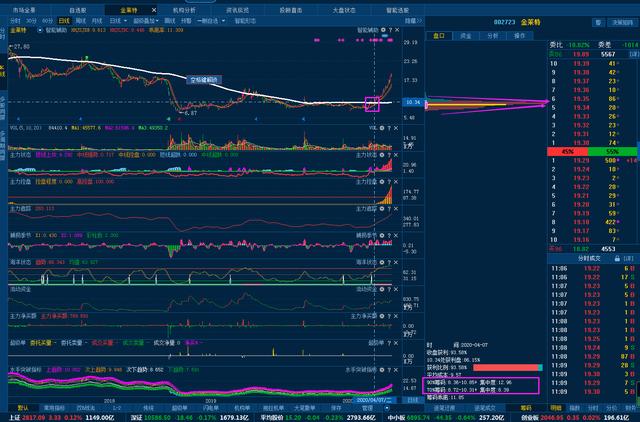Toggle round button at bottom indicator bar end
Image resolution: width=640 pixels, height=422 pixels.
click(x=387, y=408)
